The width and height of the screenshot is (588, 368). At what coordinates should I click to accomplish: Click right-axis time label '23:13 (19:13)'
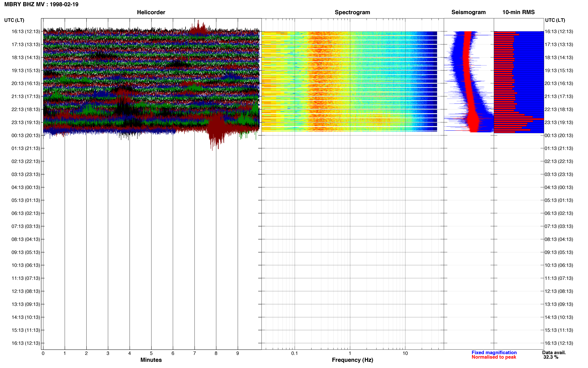pyautogui.click(x=559, y=122)
